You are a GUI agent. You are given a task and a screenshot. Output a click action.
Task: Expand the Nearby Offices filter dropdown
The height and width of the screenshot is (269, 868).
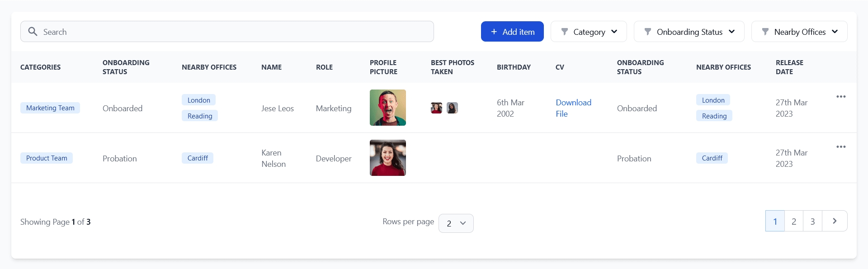tap(799, 32)
